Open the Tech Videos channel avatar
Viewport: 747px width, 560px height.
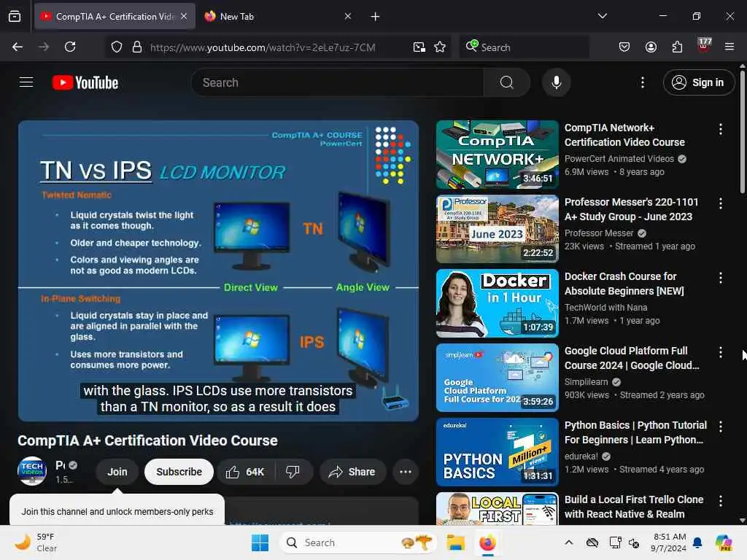point(32,472)
